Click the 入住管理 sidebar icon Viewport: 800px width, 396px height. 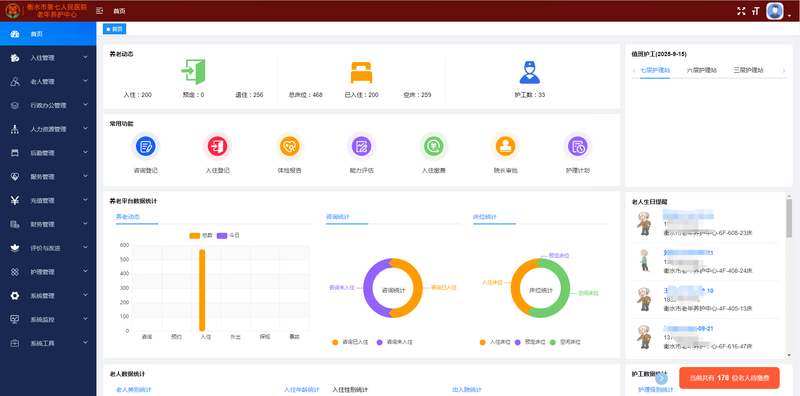tap(15, 58)
